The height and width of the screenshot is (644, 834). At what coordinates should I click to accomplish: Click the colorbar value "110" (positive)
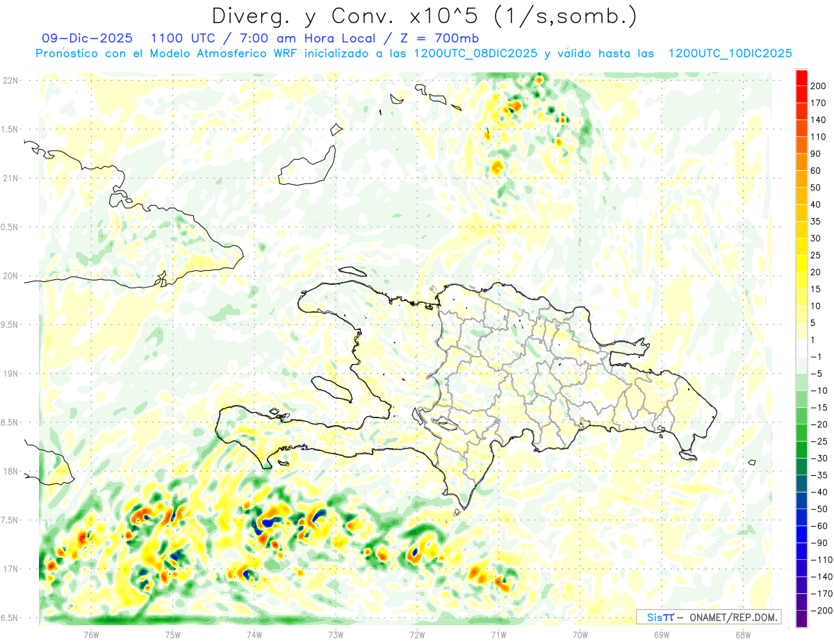818,137
